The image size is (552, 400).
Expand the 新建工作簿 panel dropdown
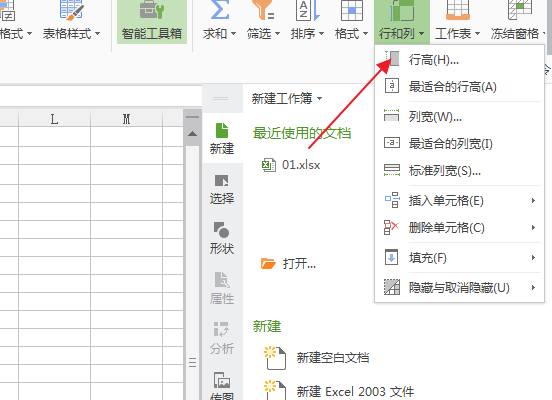coord(320,98)
